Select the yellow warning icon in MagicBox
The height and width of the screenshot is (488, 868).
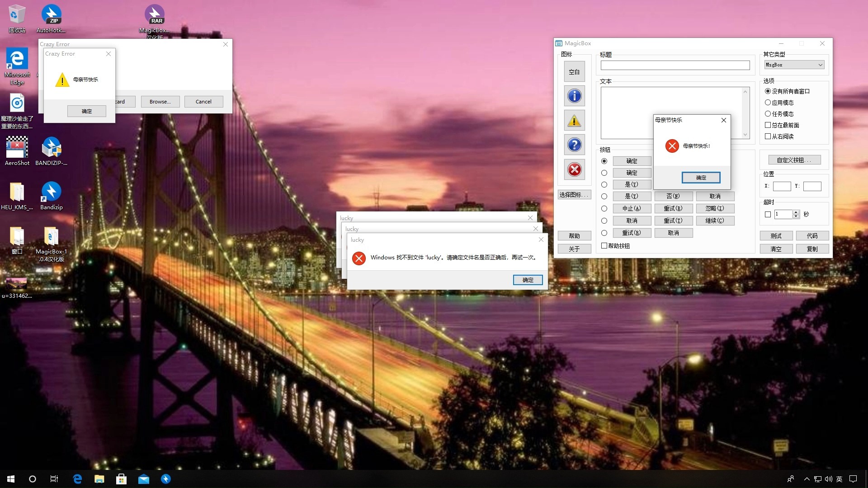(x=574, y=121)
